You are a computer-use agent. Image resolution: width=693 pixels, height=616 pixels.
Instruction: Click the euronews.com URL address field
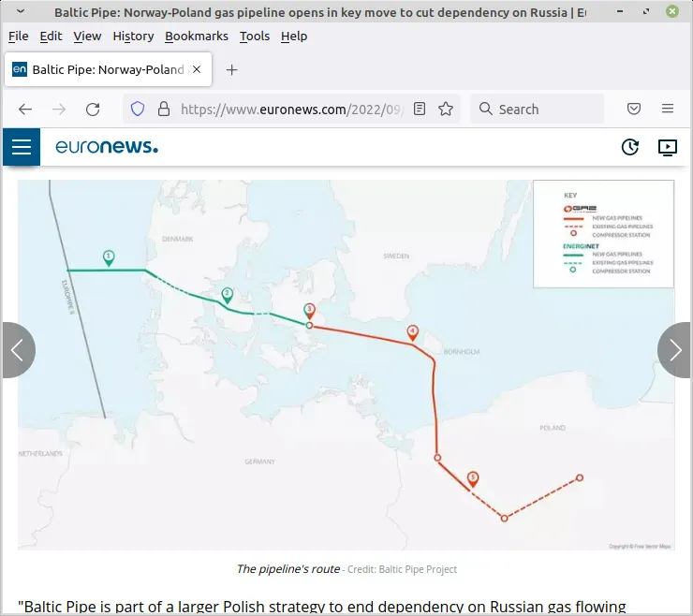[x=291, y=110]
